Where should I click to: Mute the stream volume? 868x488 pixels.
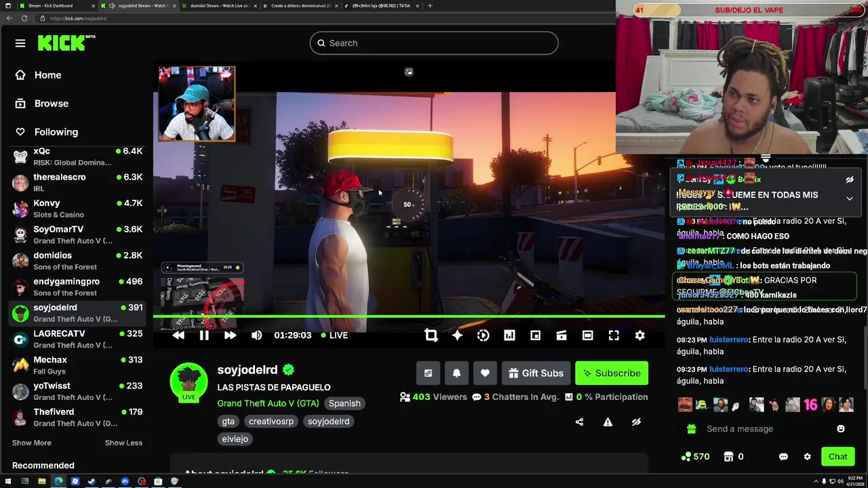[256, 335]
